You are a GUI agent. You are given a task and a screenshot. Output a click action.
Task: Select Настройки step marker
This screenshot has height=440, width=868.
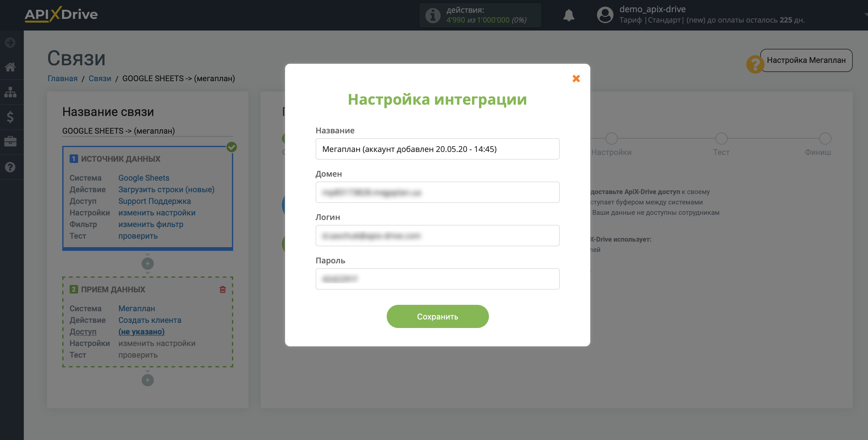pos(611,139)
